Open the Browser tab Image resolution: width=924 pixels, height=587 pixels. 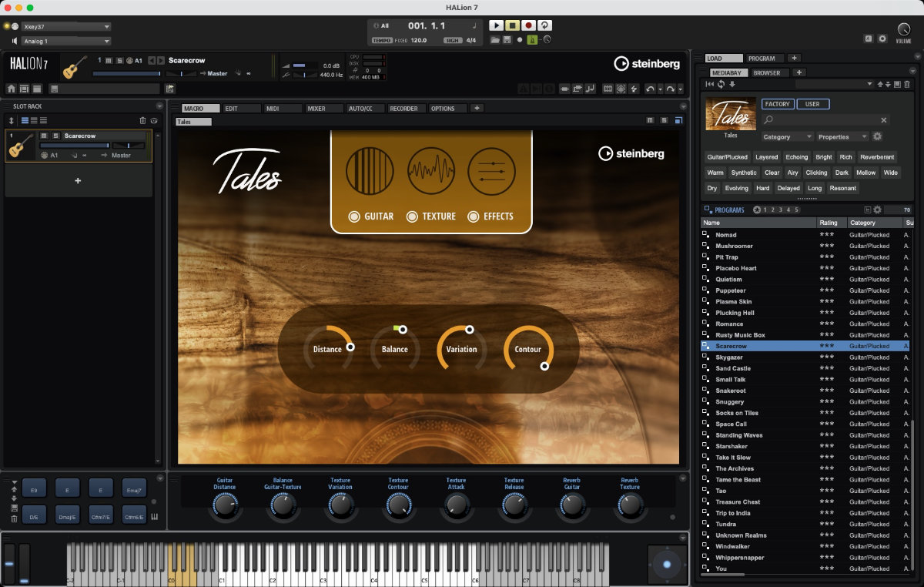pyautogui.click(x=766, y=72)
